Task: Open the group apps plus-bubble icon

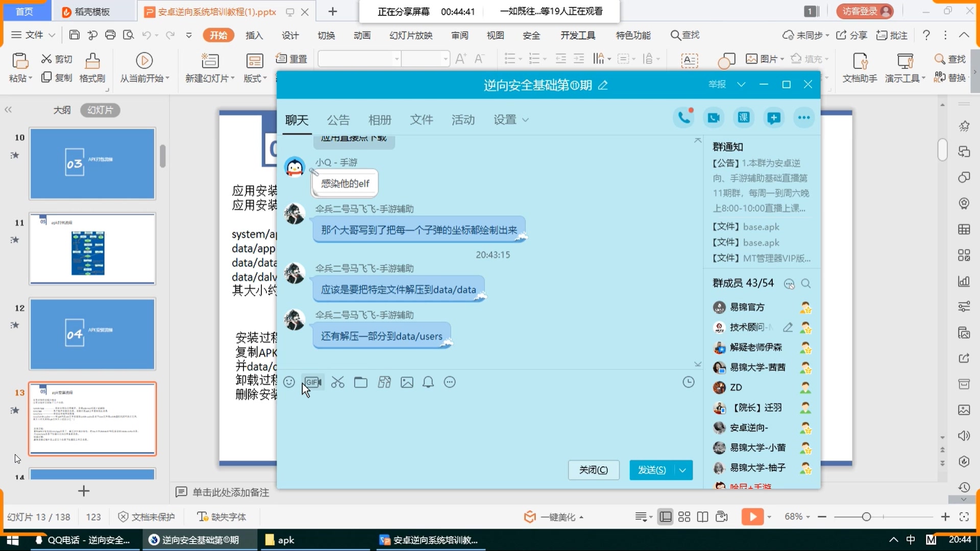Action: coord(774,118)
